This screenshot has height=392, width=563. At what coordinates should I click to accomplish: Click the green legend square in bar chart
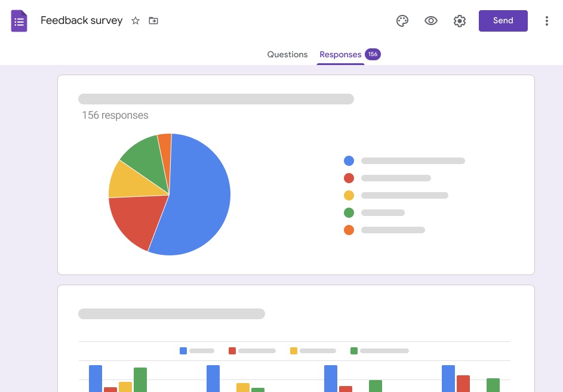click(x=354, y=351)
